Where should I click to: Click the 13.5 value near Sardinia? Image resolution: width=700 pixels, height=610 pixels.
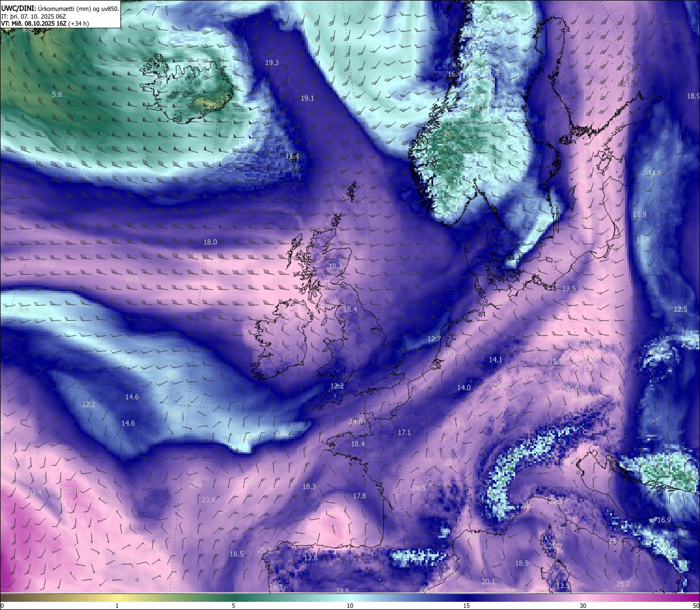tap(563, 586)
